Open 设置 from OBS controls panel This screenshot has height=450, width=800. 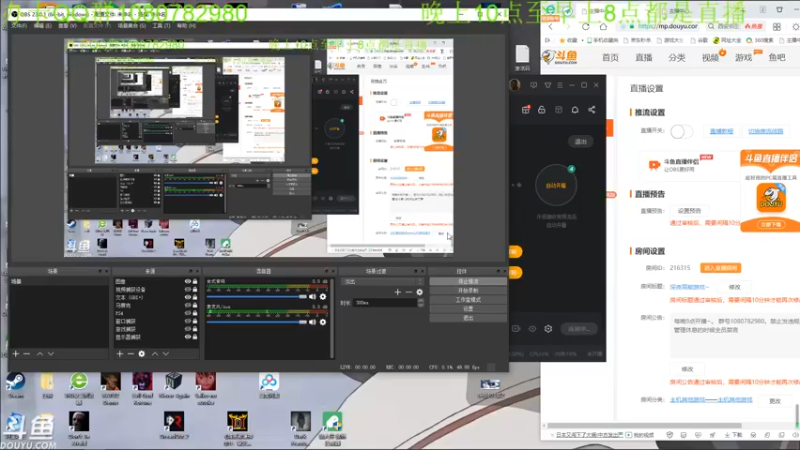pyautogui.click(x=468, y=309)
